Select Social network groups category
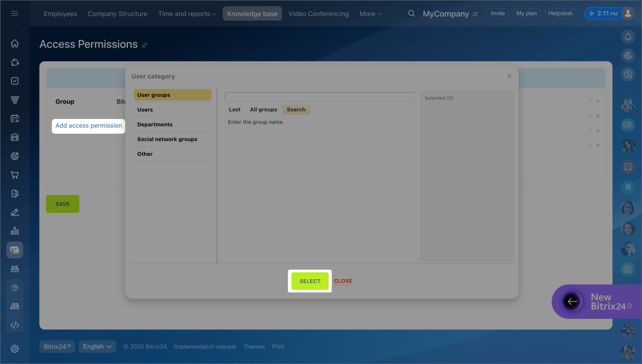 167,139
